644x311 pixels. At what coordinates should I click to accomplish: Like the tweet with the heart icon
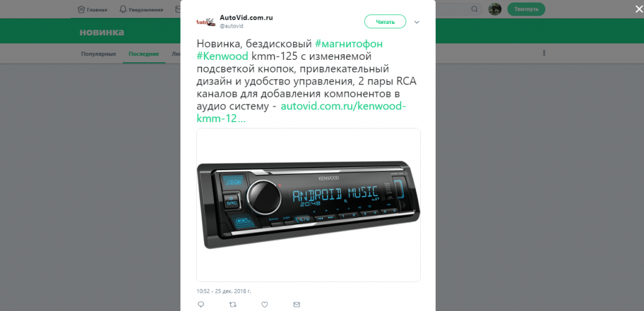click(265, 305)
